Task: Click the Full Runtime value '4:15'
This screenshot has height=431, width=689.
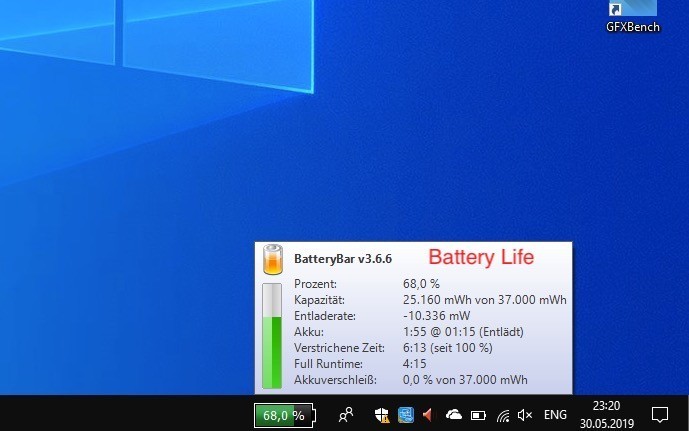Action: point(414,364)
